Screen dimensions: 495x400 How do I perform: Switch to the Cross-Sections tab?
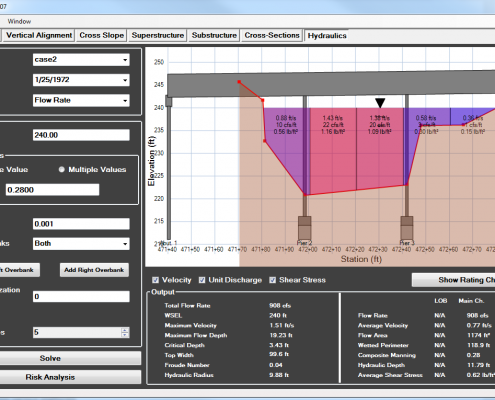pos(272,35)
